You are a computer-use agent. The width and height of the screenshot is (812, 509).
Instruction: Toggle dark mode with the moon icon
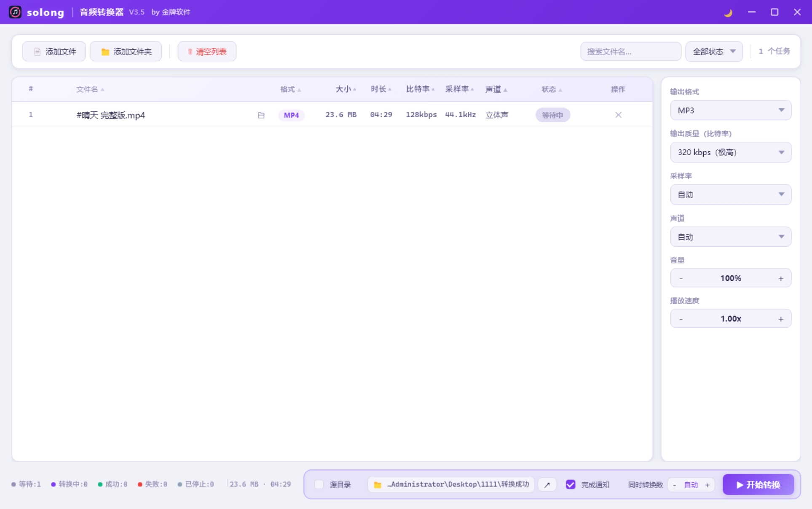728,12
